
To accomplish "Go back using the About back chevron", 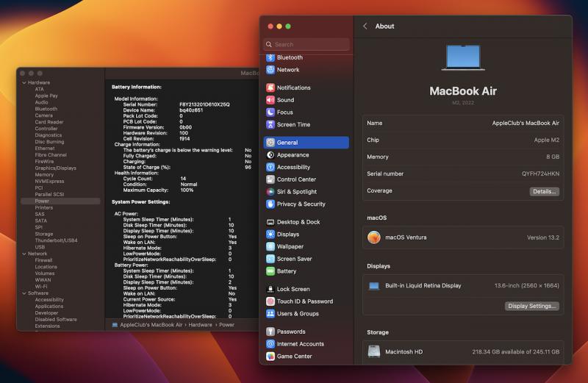I will pos(365,26).
